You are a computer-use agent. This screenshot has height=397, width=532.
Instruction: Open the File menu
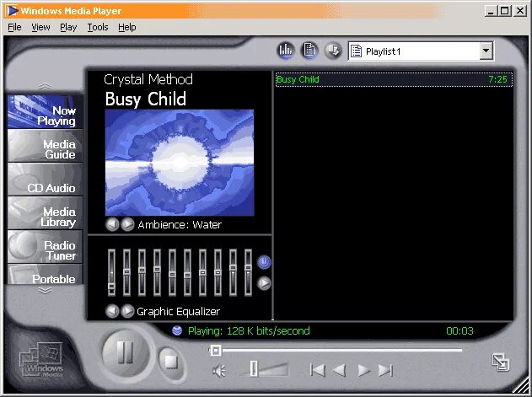coord(14,27)
